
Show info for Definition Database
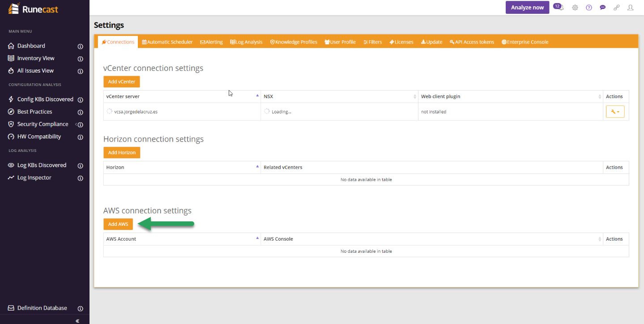point(81,308)
